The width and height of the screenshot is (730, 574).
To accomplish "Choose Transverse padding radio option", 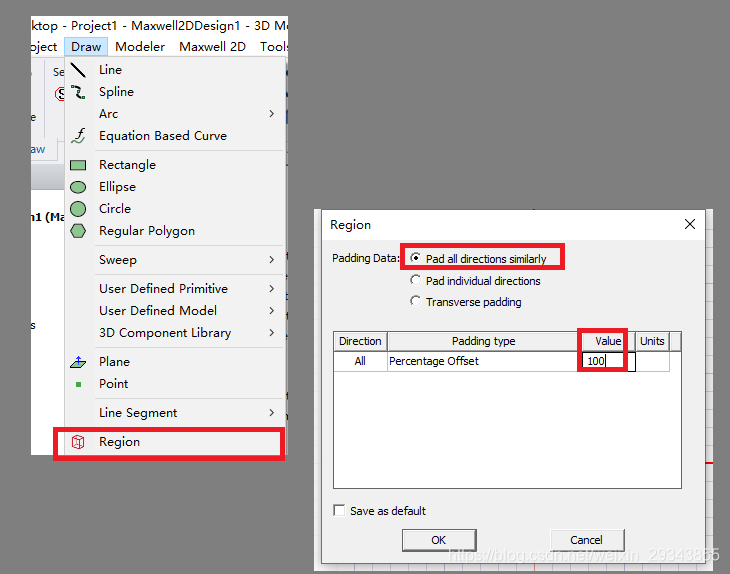I will (x=416, y=302).
